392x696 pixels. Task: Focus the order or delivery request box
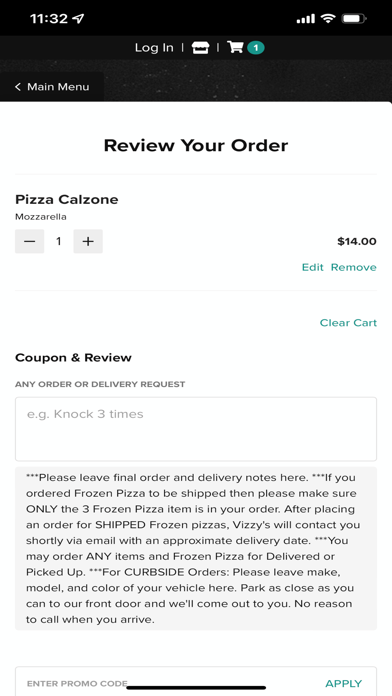(x=196, y=429)
